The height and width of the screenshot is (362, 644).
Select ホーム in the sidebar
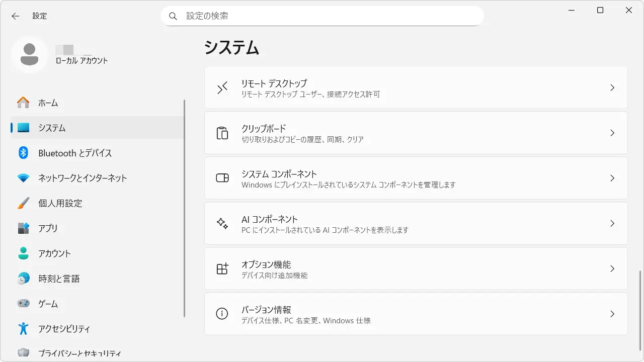pos(48,103)
